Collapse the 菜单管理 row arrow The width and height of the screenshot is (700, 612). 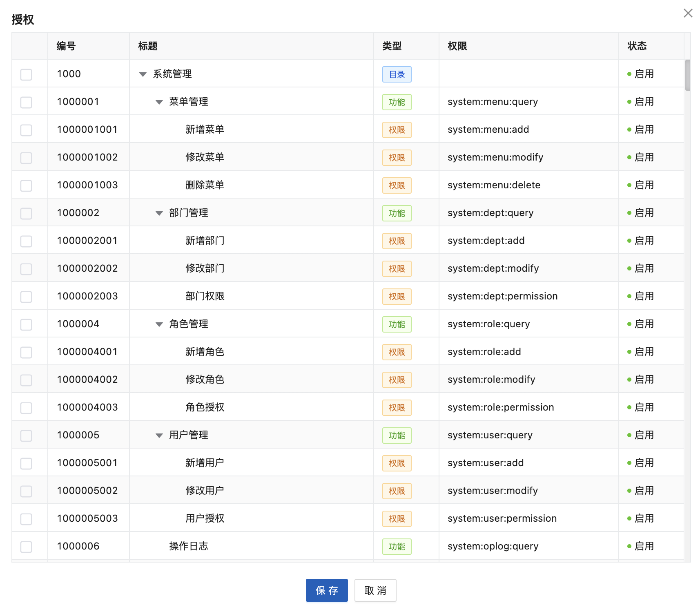[x=159, y=102]
